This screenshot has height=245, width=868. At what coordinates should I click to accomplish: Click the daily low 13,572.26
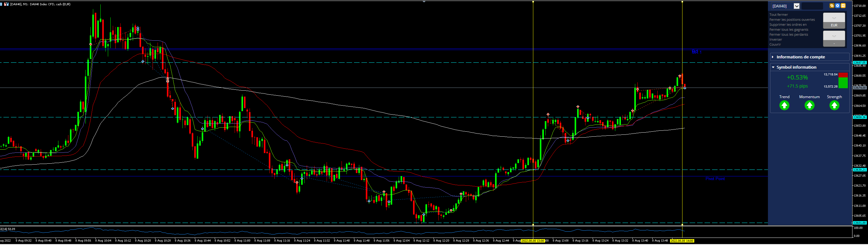point(831,87)
